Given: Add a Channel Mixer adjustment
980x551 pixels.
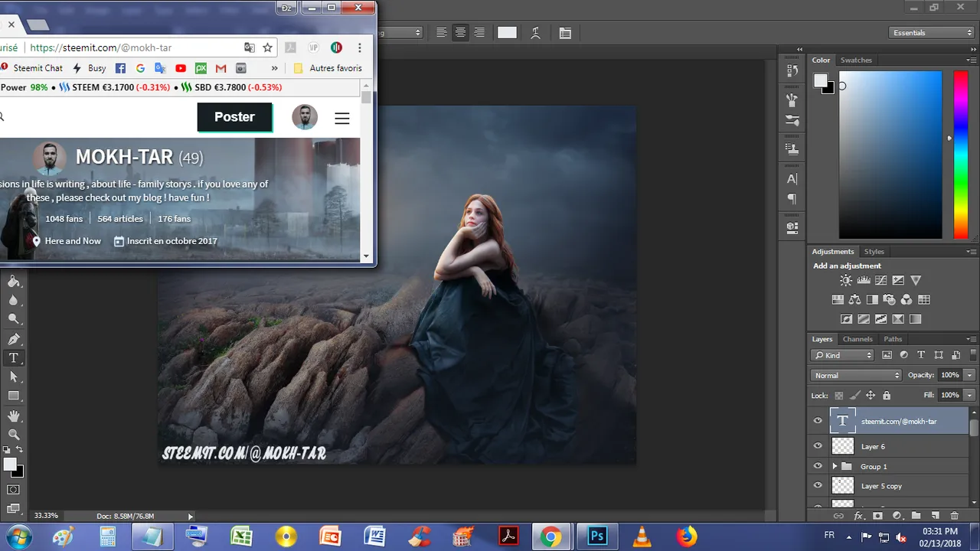Looking at the screenshot, I should pyautogui.click(x=906, y=300).
